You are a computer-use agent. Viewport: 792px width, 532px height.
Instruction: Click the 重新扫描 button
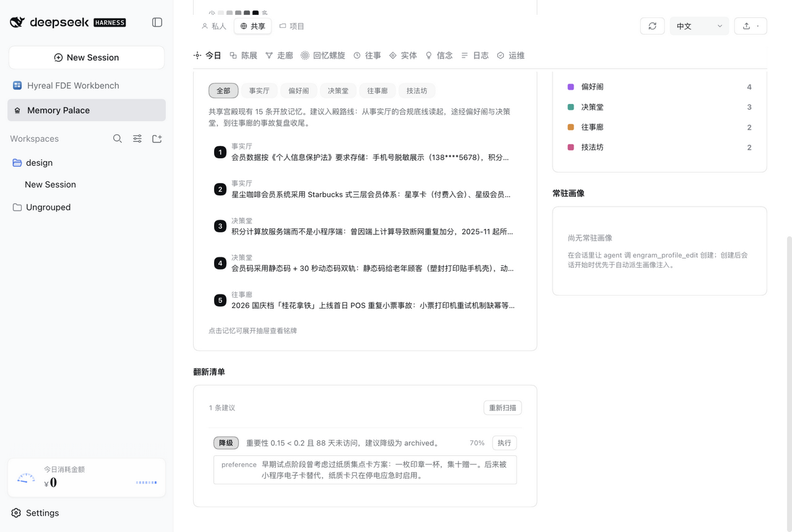(x=502, y=408)
